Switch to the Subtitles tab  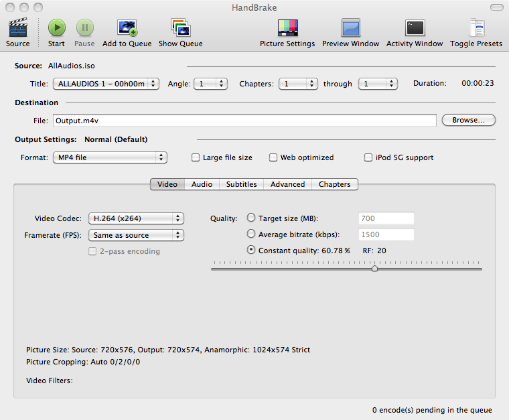pos(241,184)
